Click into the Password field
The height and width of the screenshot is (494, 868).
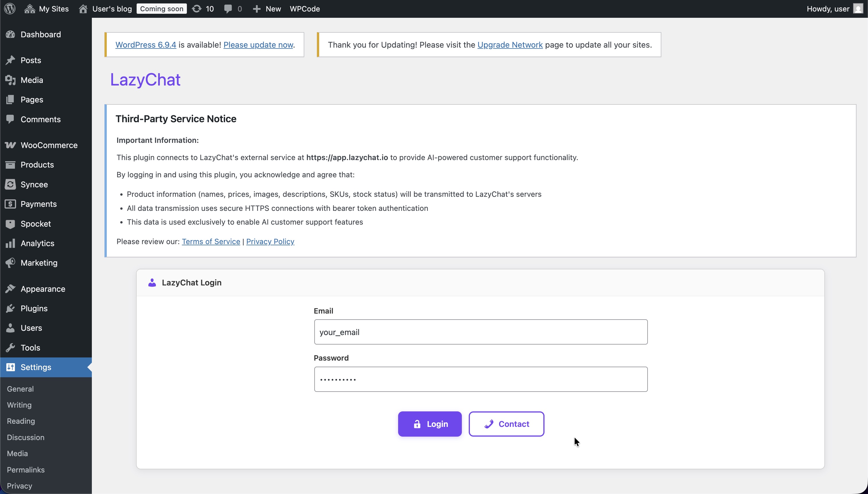click(x=480, y=379)
